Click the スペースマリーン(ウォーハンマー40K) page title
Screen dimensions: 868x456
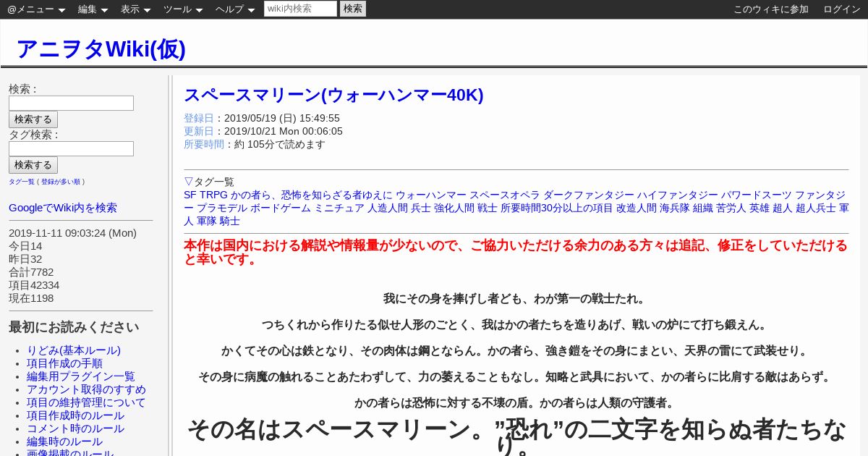tap(333, 95)
